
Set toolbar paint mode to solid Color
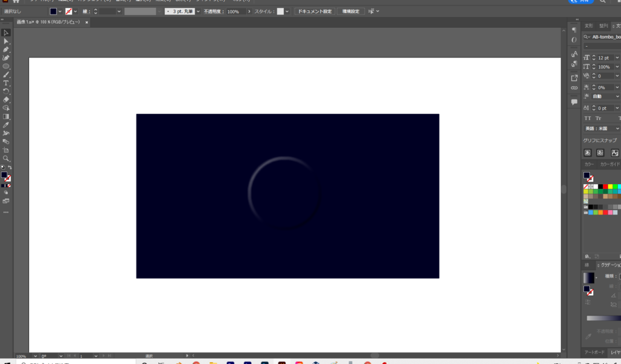point(2,185)
